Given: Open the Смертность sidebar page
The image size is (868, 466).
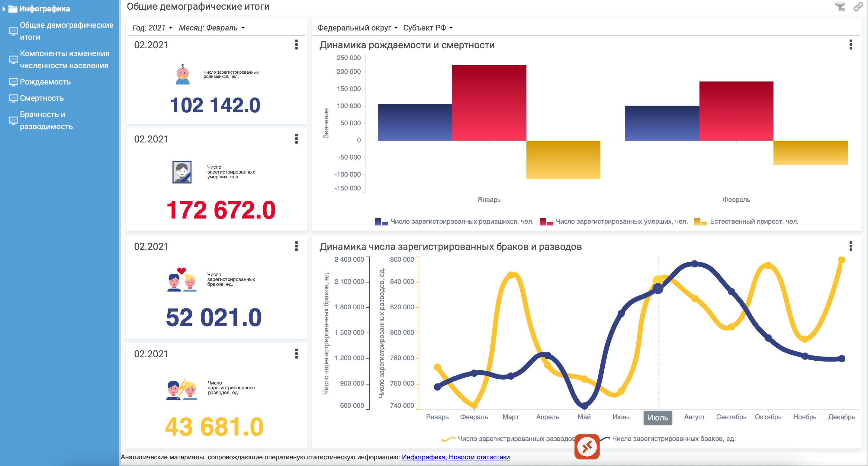Looking at the screenshot, I should [x=42, y=98].
